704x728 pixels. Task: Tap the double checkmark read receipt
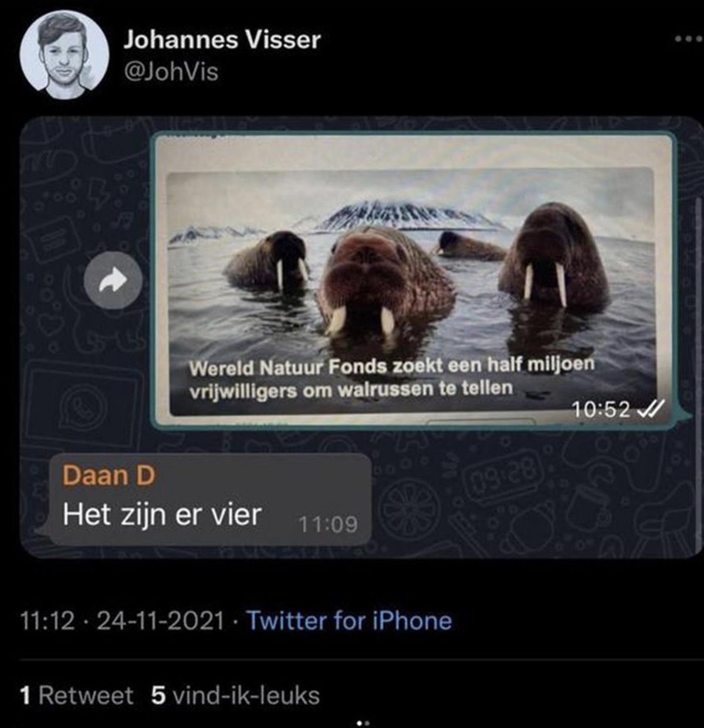pos(651,408)
